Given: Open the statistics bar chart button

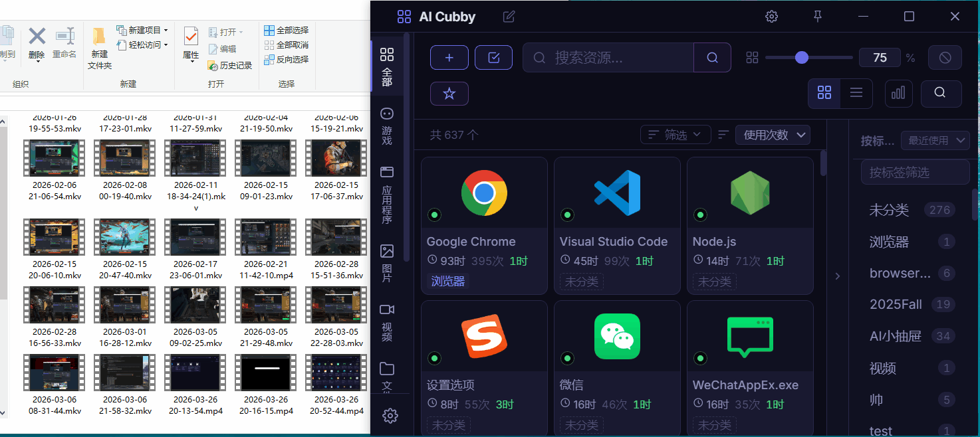Looking at the screenshot, I should click(898, 93).
